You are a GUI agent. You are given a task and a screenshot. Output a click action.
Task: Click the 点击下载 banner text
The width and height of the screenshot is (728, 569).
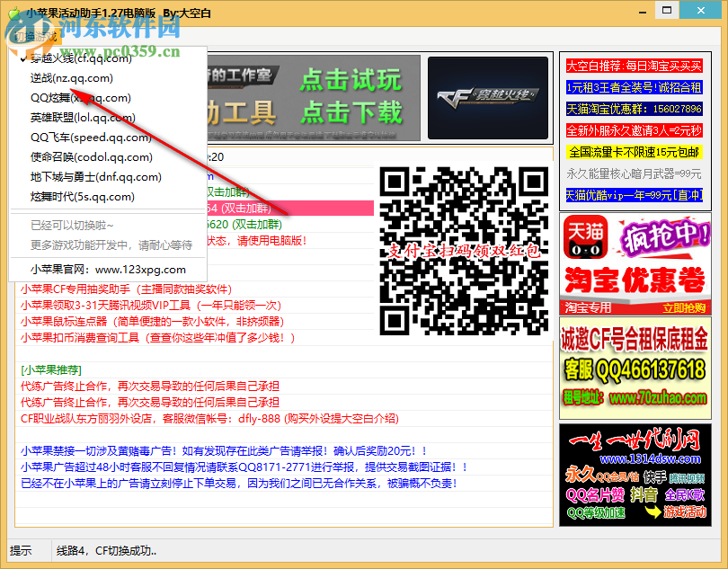coord(351,112)
